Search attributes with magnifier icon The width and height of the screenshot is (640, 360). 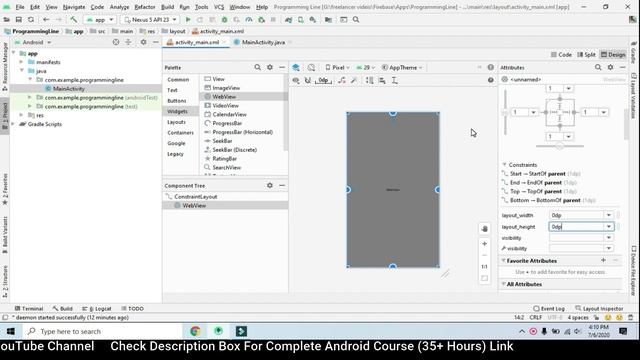pos(598,67)
